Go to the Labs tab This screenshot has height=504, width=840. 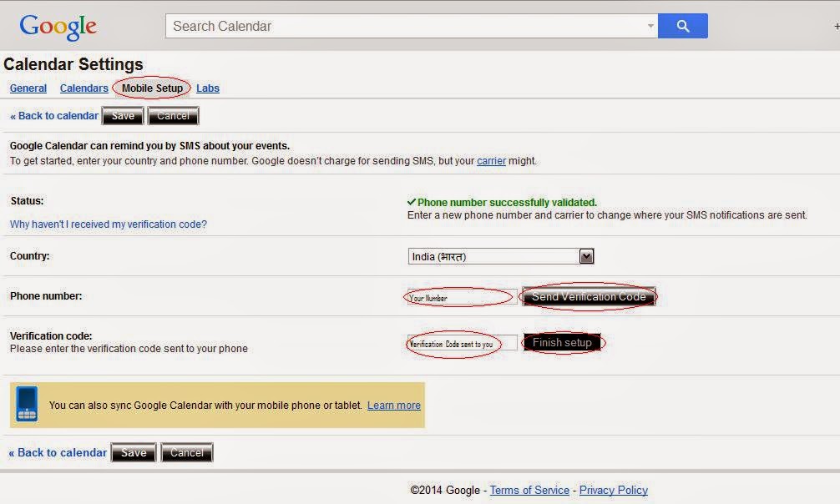208,88
